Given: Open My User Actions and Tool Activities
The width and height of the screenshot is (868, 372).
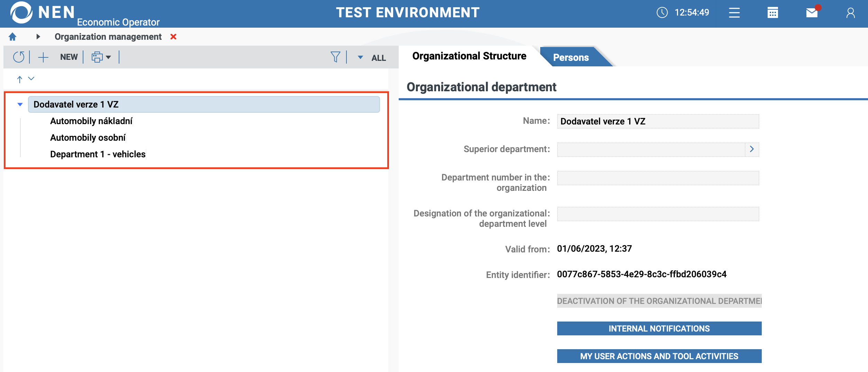Looking at the screenshot, I should click(659, 356).
